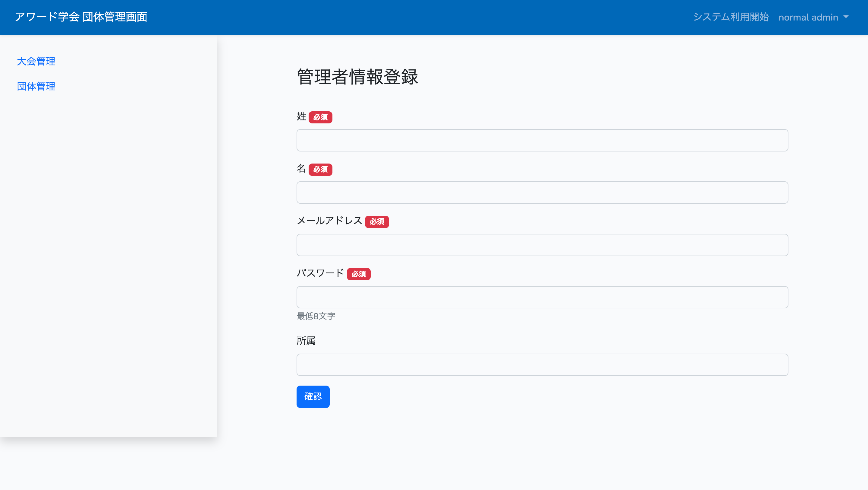Click the 必須 badge next to 姓

320,117
